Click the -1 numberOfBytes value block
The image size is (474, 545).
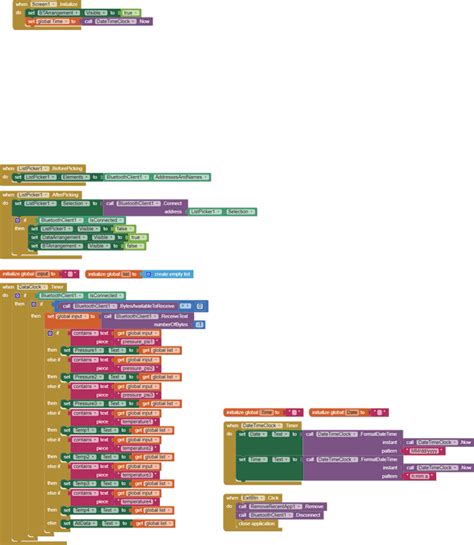199,325
